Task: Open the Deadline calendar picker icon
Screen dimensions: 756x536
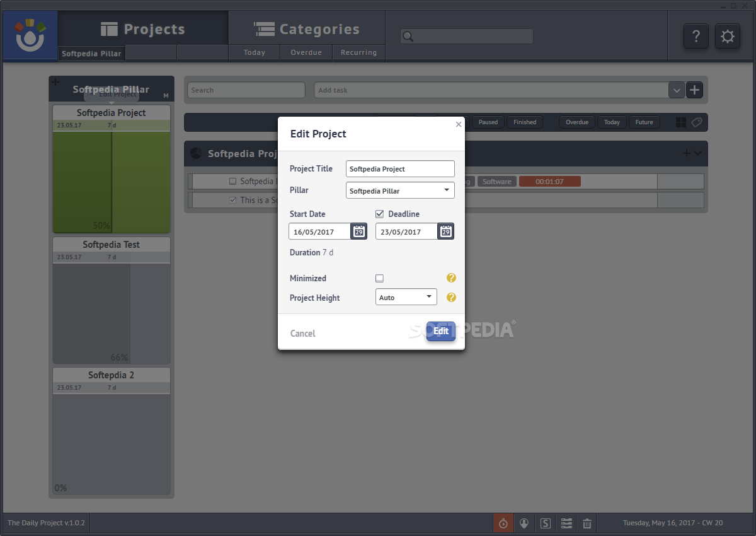Action: (x=446, y=231)
